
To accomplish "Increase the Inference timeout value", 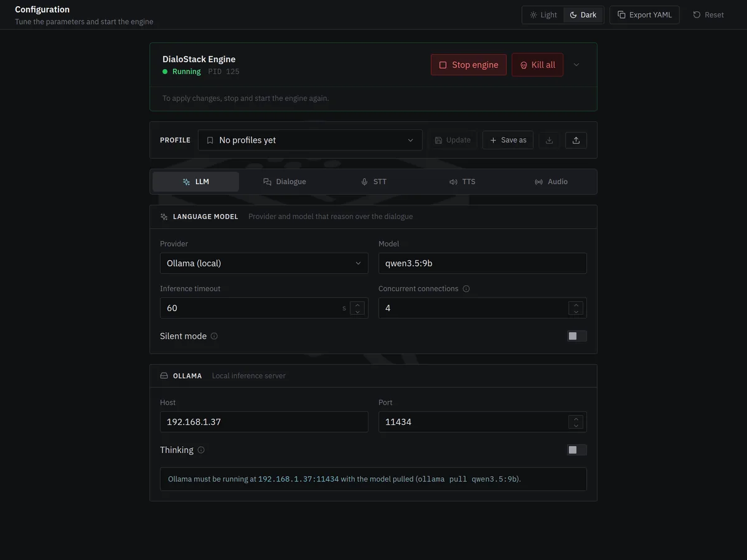I will (357, 304).
